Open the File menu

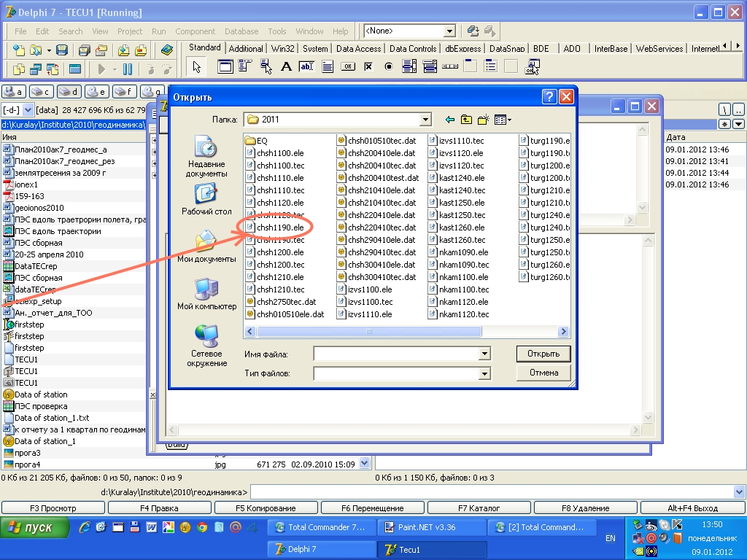(x=20, y=31)
